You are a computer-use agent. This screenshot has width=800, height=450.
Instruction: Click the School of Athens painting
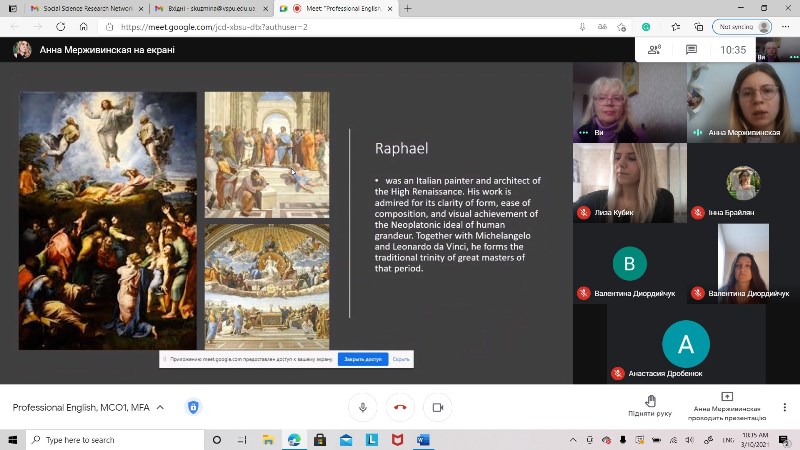point(267,155)
